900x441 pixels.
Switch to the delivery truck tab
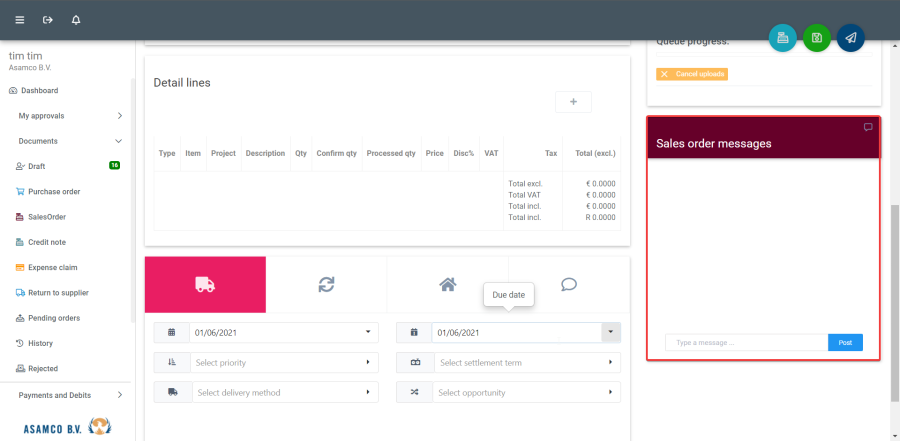205,285
